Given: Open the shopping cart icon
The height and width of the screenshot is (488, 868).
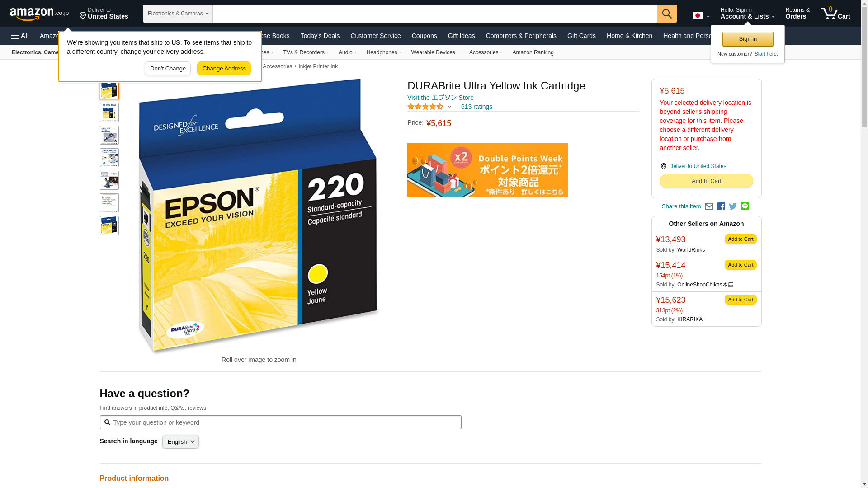Looking at the screenshot, I should 835,13.
